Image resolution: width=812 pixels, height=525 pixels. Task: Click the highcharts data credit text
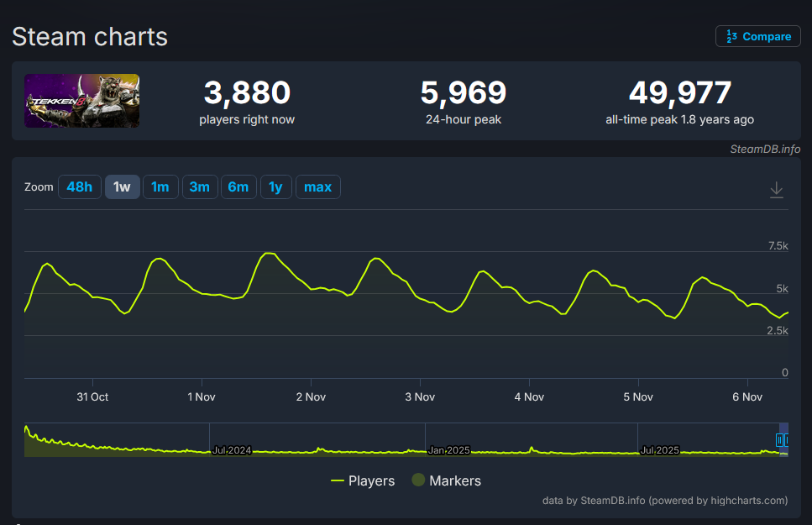pyautogui.click(x=665, y=501)
